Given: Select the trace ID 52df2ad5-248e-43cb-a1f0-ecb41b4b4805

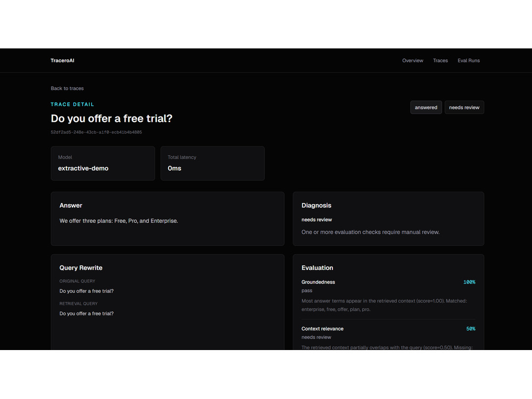Looking at the screenshot, I should (x=96, y=132).
